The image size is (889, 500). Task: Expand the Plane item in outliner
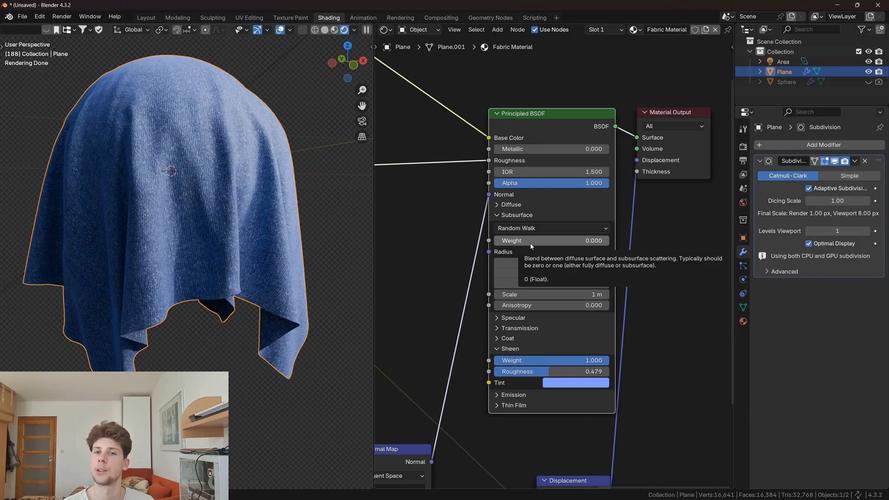(x=760, y=72)
